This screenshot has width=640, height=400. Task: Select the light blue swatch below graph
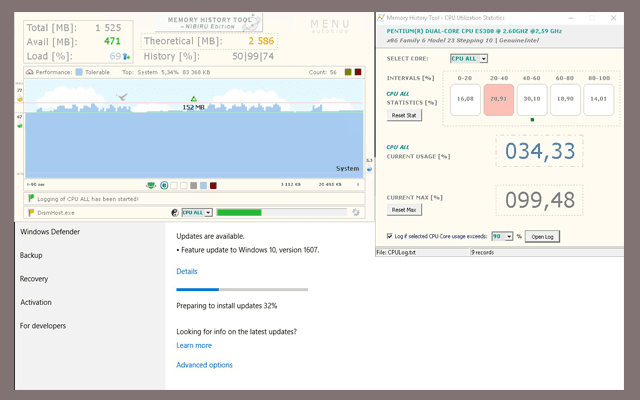pos(203,185)
